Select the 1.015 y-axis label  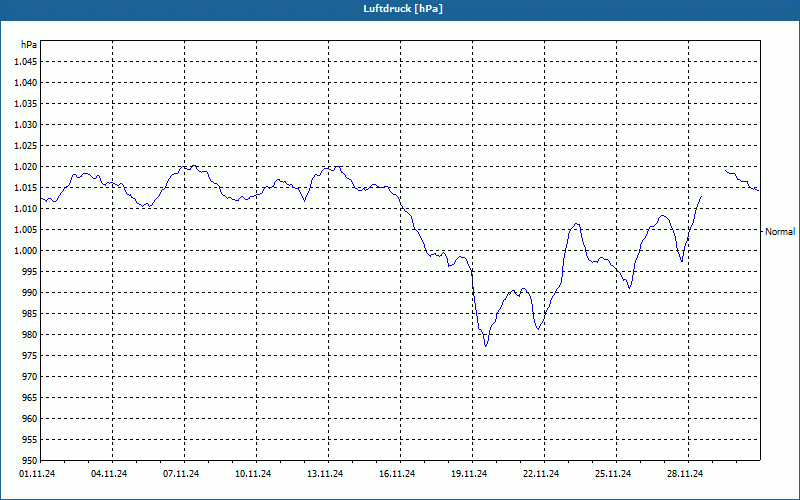[26, 188]
